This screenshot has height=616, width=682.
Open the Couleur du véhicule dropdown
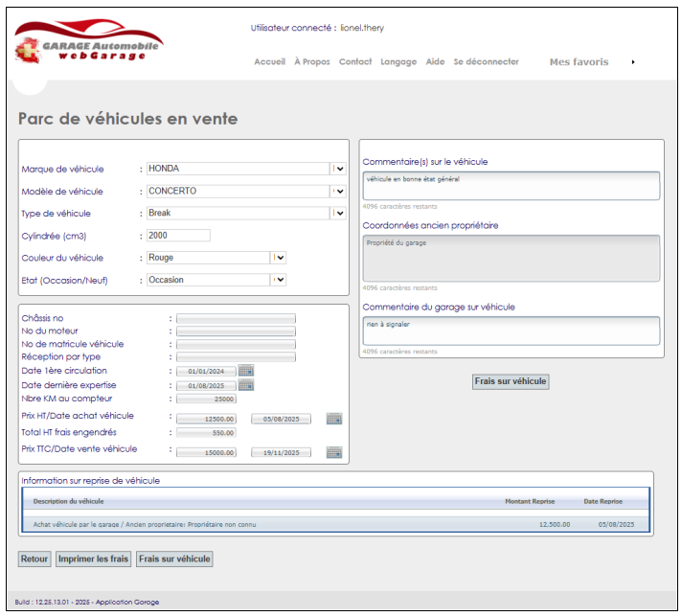[280, 258]
